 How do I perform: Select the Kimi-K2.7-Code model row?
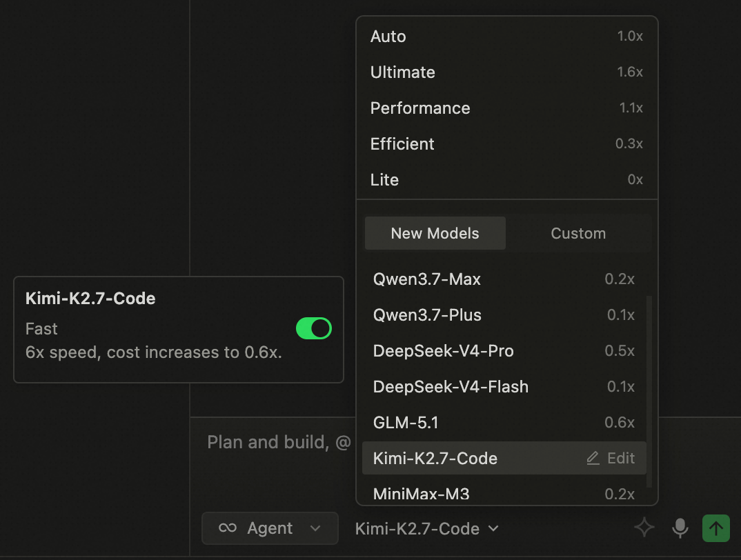click(x=504, y=459)
